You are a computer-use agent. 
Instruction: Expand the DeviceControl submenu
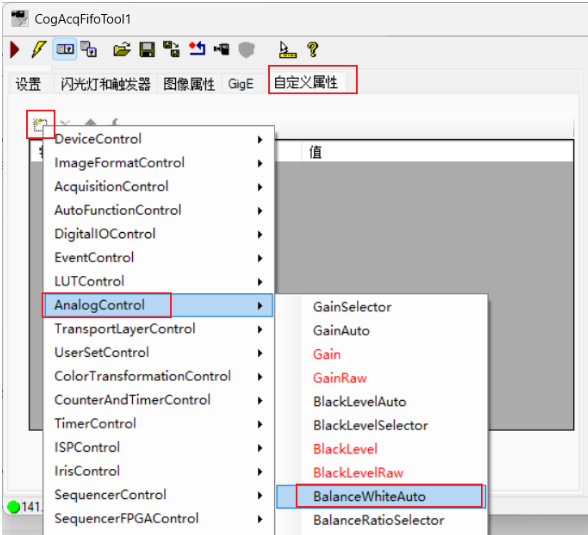[159, 139]
